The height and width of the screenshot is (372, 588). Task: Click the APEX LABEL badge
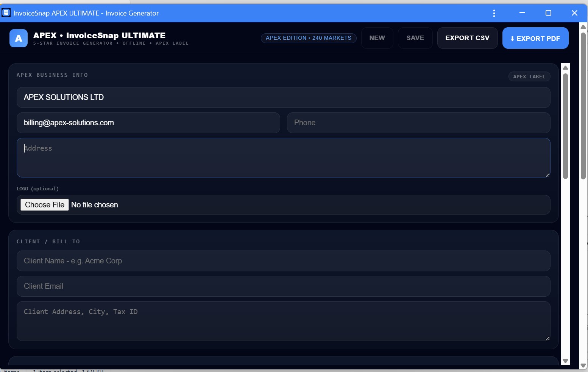tap(529, 76)
